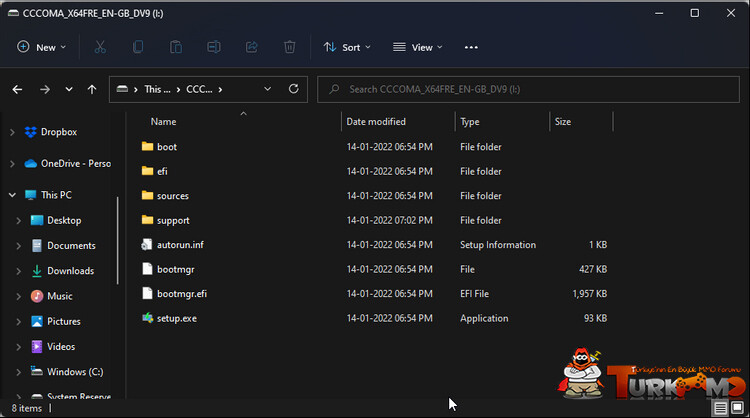Go forward with the right arrow
The height and width of the screenshot is (418, 750).
point(45,89)
